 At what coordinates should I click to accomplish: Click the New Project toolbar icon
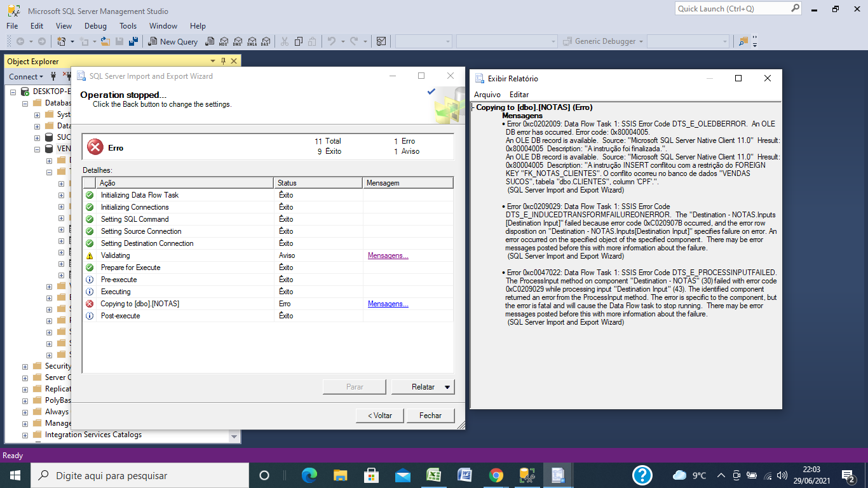[62, 41]
